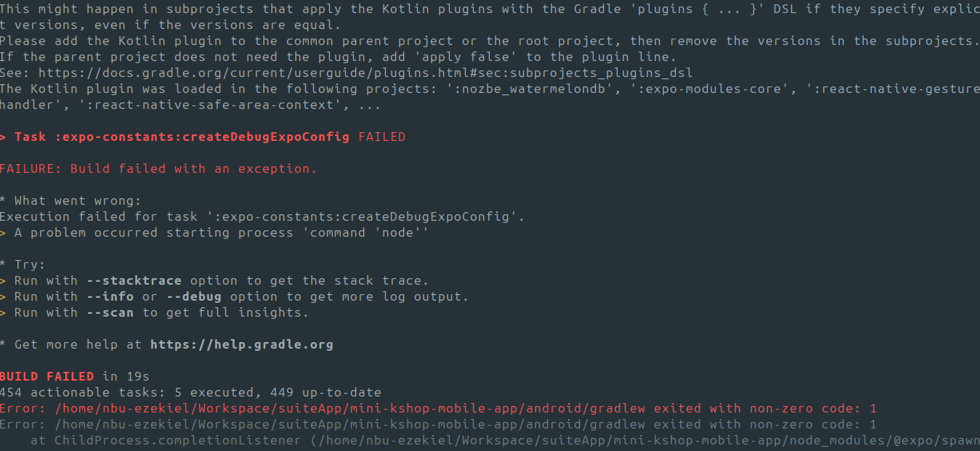Viewport: 980px width, 451px height.
Task: Click the --debug option text
Action: point(194,296)
